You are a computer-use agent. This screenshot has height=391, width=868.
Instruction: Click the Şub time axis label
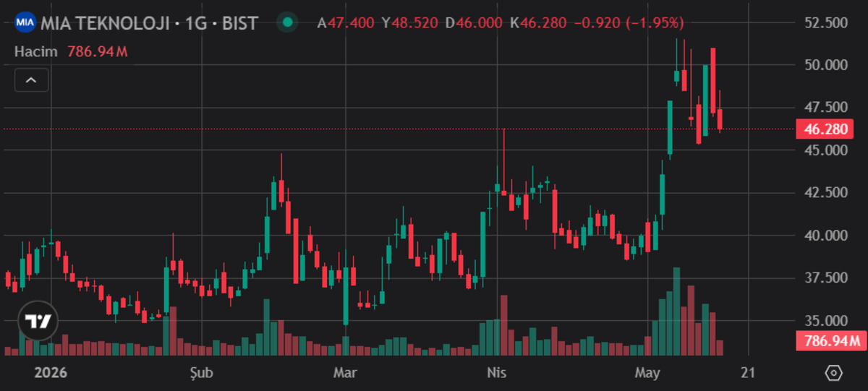click(x=200, y=373)
